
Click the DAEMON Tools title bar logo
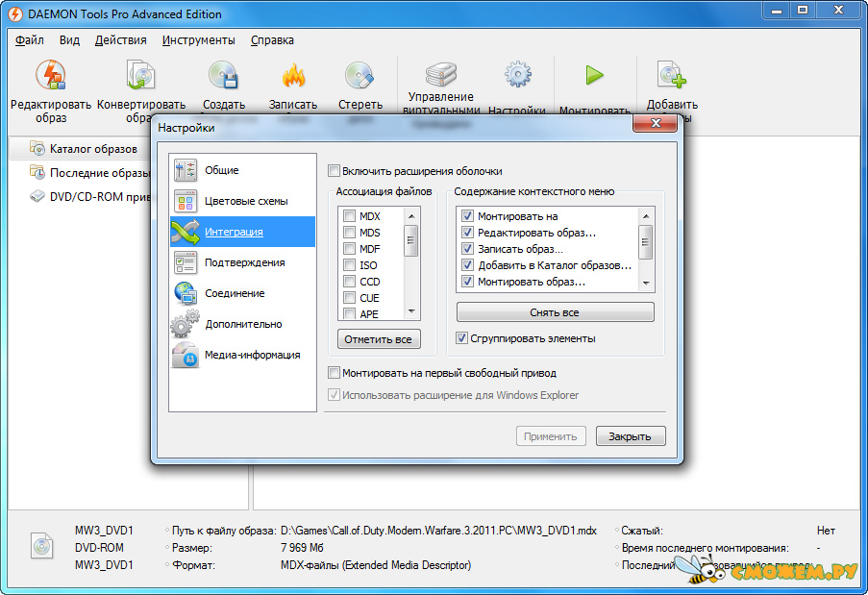(15, 13)
